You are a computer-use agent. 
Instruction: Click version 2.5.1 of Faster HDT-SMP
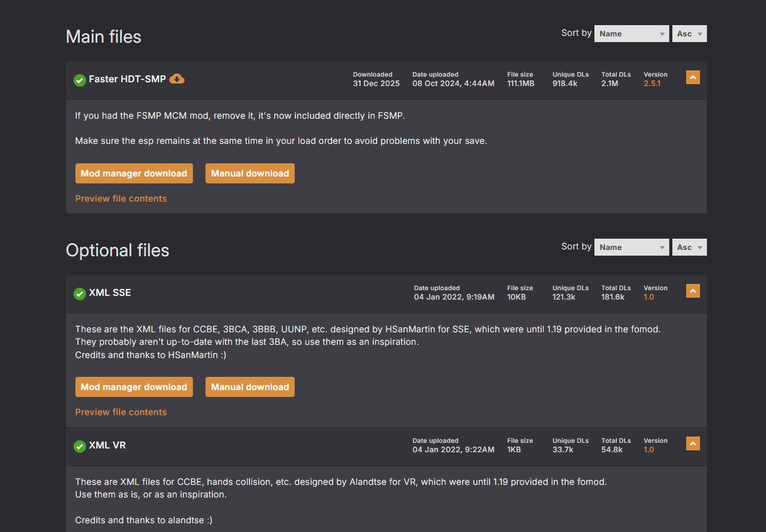coord(652,84)
